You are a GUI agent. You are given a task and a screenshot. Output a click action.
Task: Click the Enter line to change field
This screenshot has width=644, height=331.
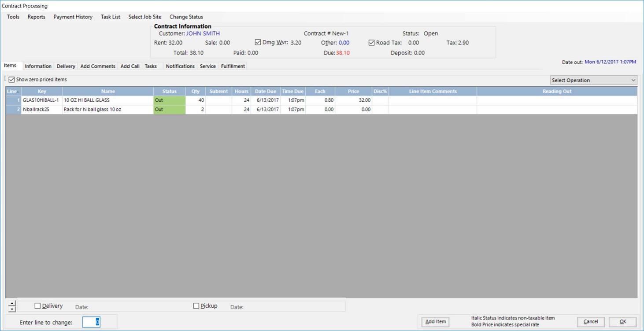(x=91, y=322)
